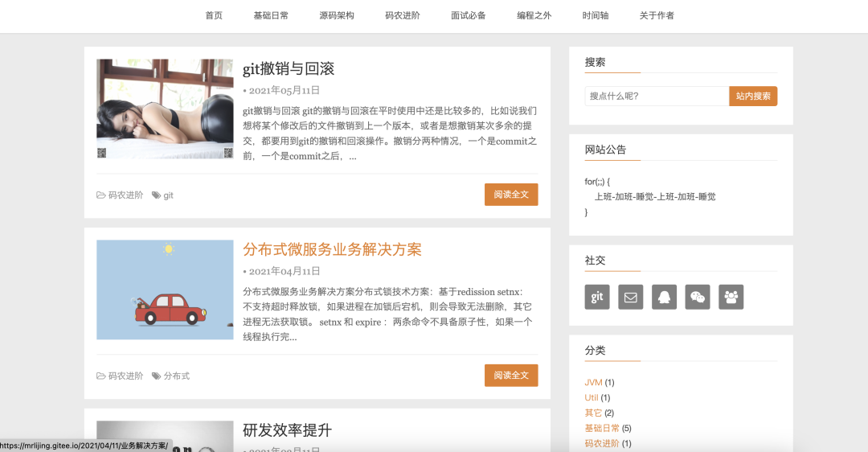The height and width of the screenshot is (452, 868).
Task: Click the folder icon beside 码农进阶 under git撤销与回滚
Action: click(x=100, y=195)
